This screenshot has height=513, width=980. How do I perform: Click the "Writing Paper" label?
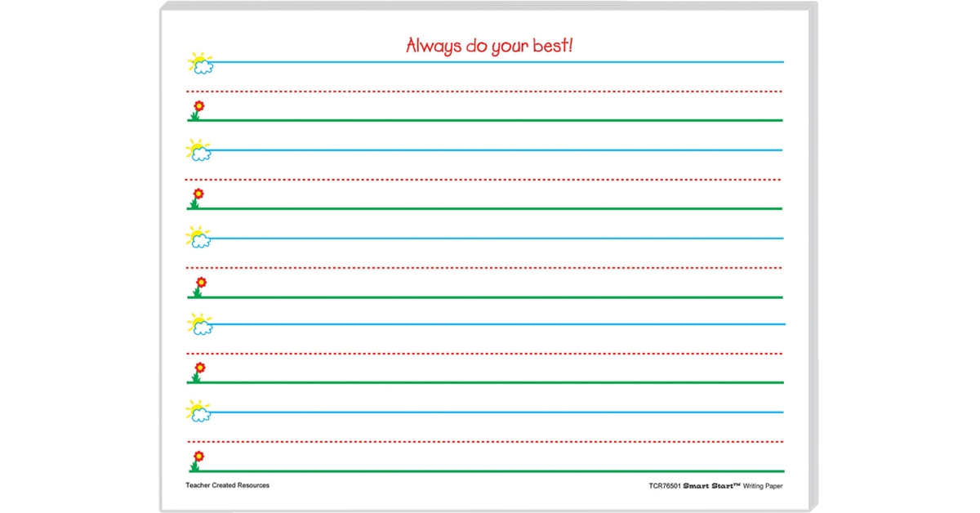(764, 486)
